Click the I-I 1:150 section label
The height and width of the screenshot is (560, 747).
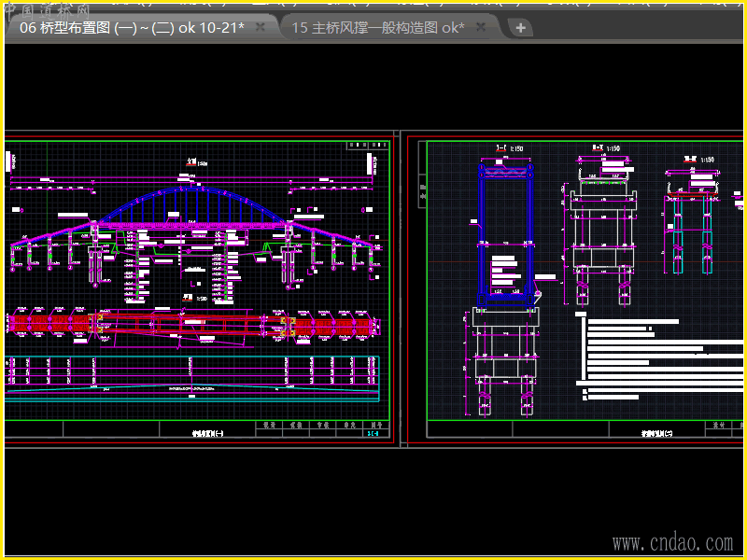tap(510, 149)
